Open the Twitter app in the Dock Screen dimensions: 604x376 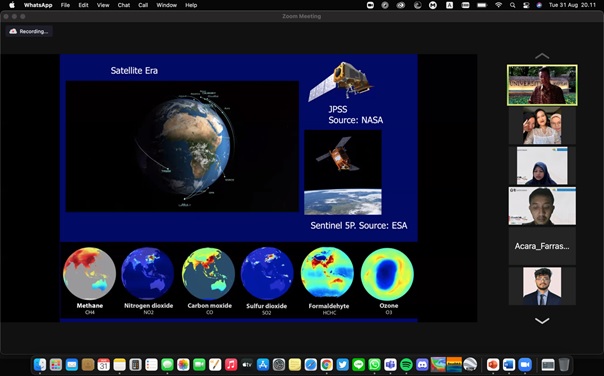coord(342,364)
